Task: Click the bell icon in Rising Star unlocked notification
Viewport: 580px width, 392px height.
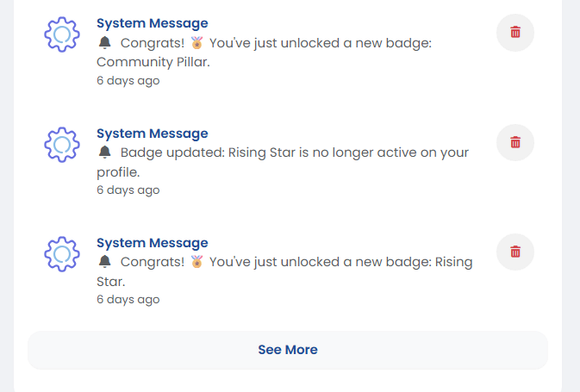Action: (x=105, y=262)
